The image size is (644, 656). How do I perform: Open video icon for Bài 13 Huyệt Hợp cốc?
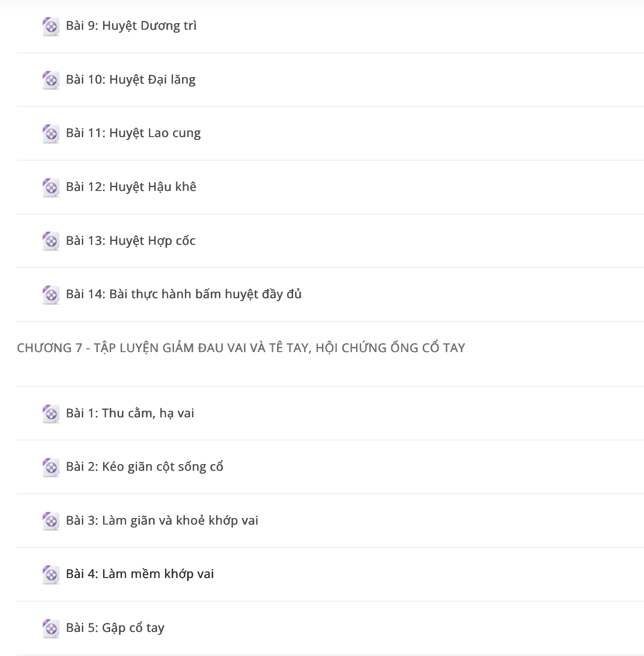(x=51, y=241)
